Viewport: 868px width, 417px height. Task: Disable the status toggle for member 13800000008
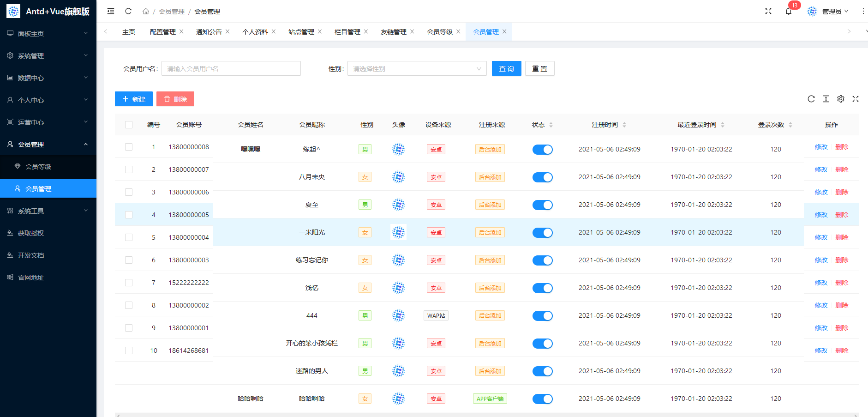tap(542, 149)
